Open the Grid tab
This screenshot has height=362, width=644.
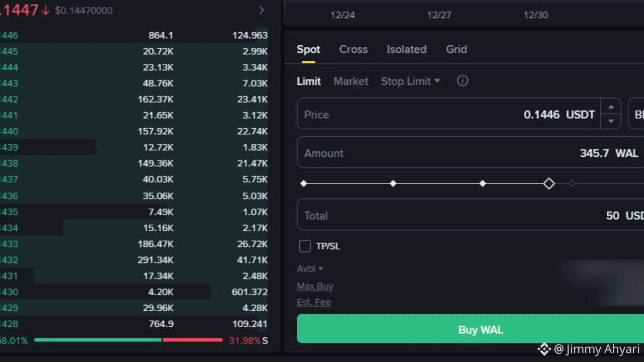coord(456,49)
